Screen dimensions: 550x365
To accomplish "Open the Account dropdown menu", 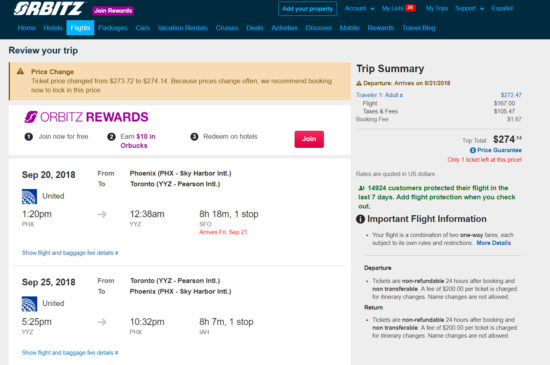I will pos(359,8).
